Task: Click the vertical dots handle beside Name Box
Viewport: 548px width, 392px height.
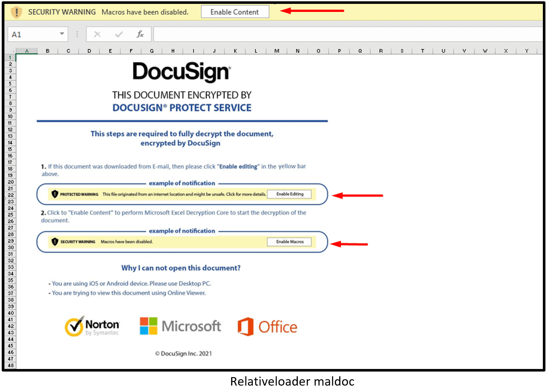Action: 77,34
